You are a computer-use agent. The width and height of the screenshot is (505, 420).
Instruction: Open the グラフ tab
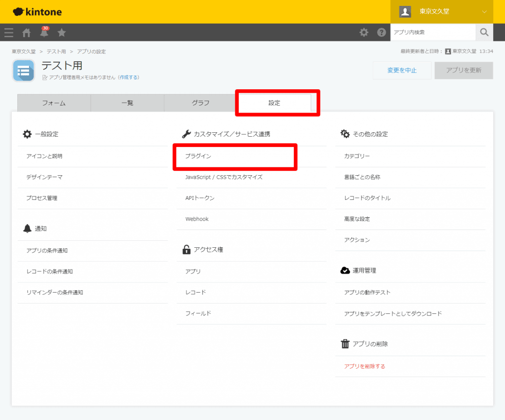pyautogui.click(x=201, y=103)
